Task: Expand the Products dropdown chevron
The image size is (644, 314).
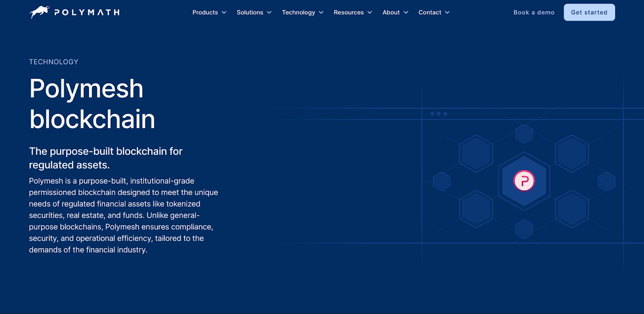Action: point(224,12)
